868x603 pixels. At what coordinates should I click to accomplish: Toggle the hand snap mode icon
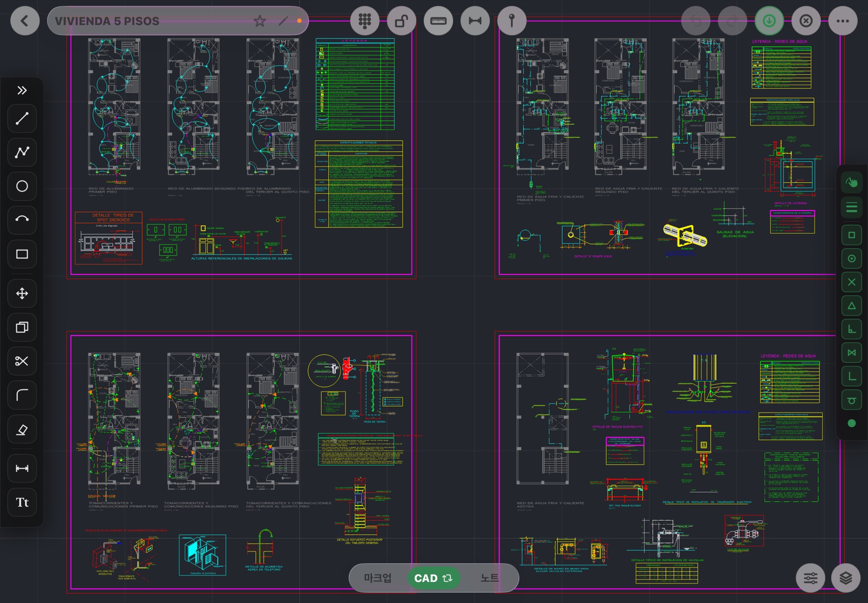852,182
